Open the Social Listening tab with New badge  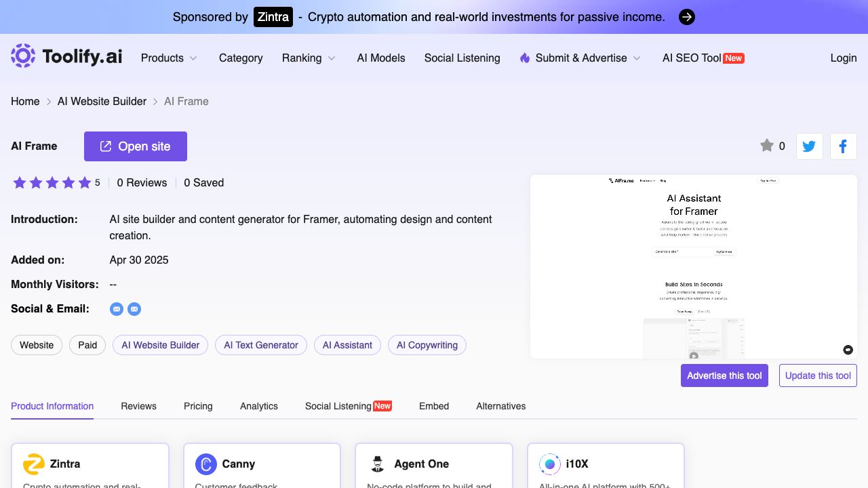[348, 406]
